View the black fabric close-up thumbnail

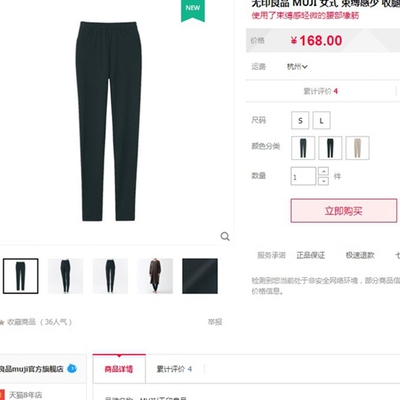coord(200,276)
